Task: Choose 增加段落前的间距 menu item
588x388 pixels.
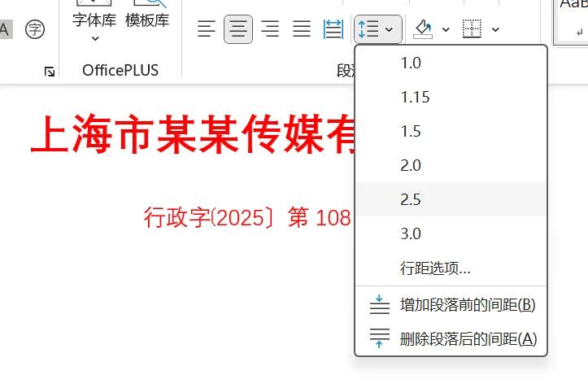Action: [467, 305]
